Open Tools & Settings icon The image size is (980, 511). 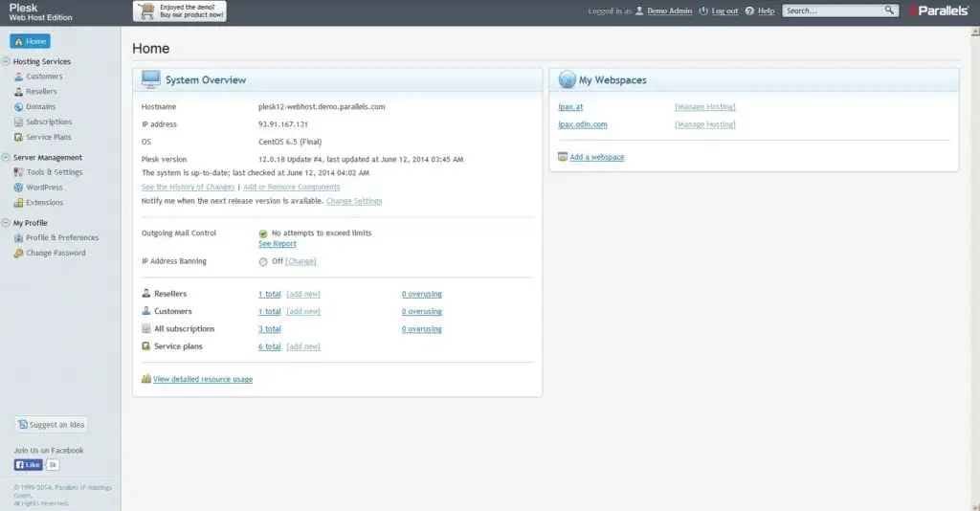pos(18,172)
